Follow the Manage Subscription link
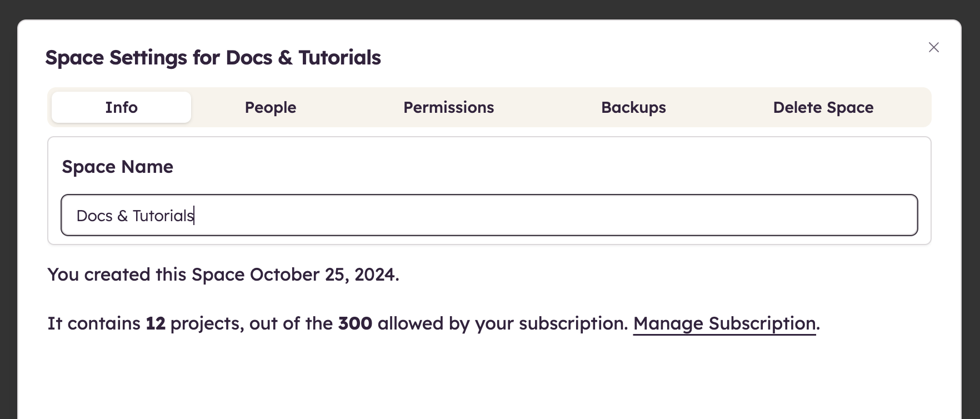This screenshot has height=419, width=980. [x=724, y=323]
